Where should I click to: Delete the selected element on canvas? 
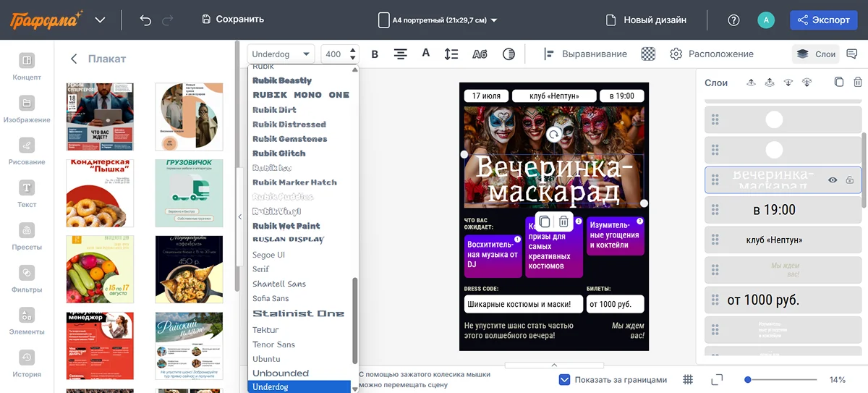(x=564, y=221)
